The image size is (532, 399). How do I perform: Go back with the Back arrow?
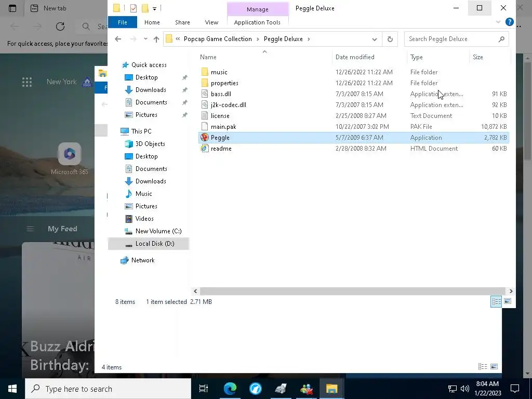[x=118, y=39]
